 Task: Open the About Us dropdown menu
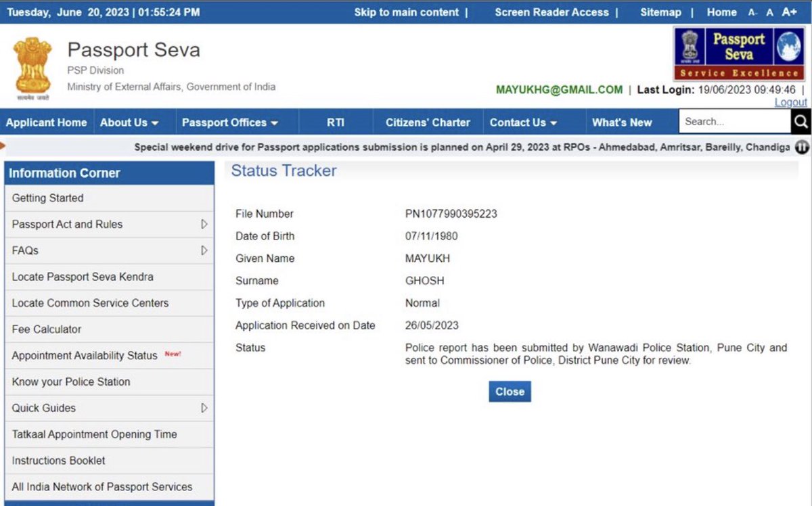pos(129,122)
